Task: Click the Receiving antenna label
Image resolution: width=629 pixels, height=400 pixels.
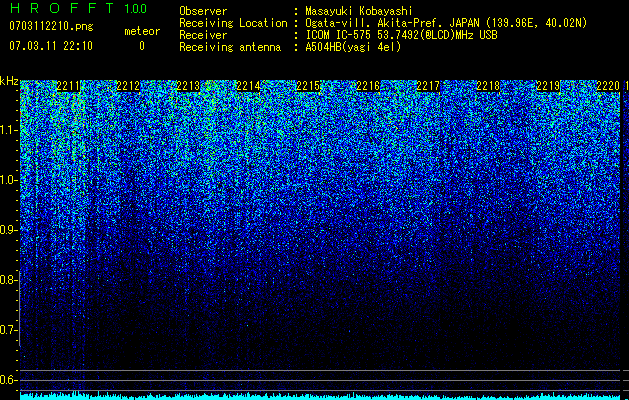Action: 230,47
